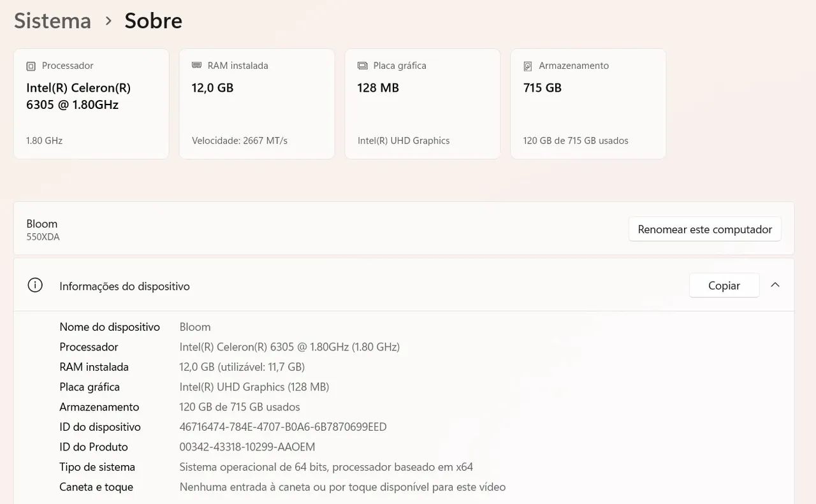This screenshot has height=504, width=816.
Task: Click the info icon beside Informações do dispositivo
Action: [35, 285]
